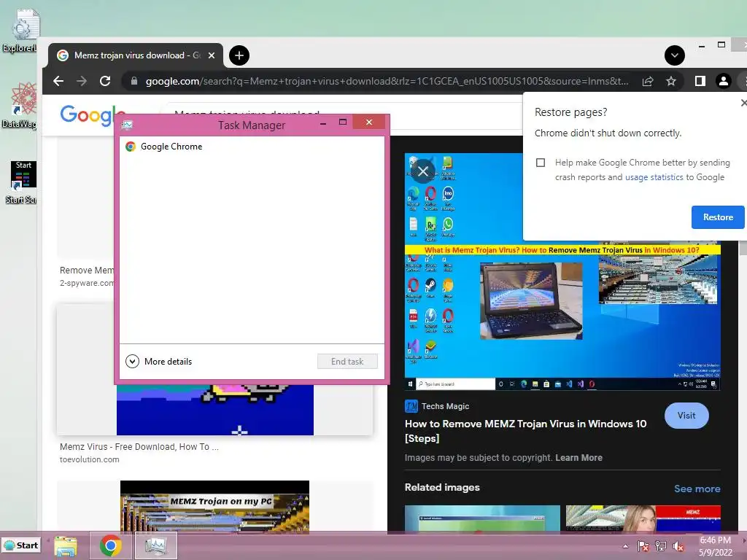Click See more related images

point(697,489)
